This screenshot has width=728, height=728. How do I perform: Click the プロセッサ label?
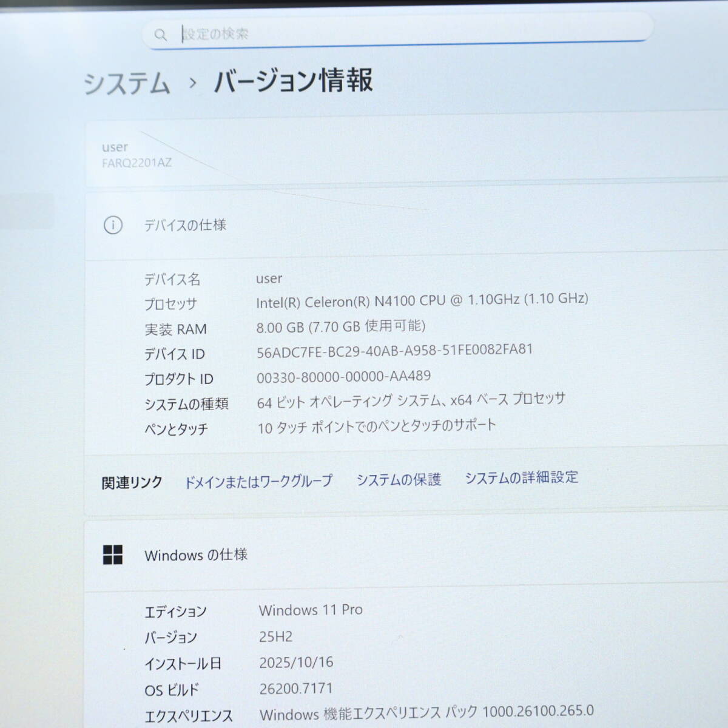click(x=170, y=304)
